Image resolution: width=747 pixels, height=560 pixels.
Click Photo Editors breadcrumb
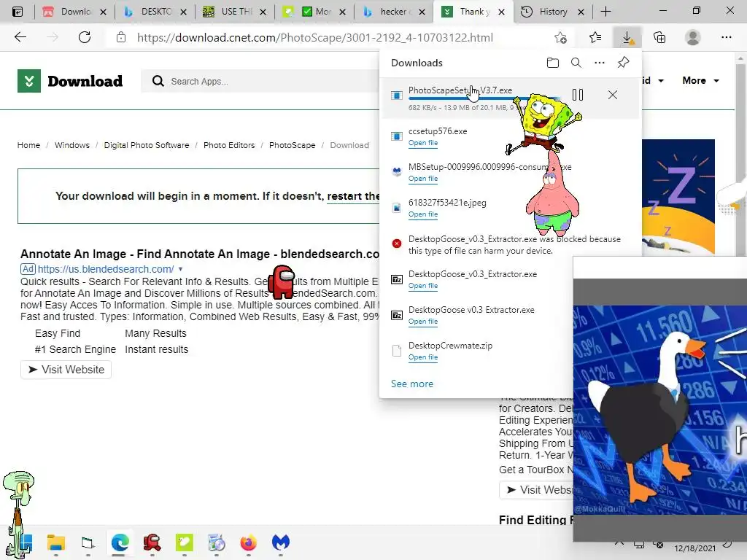(229, 145)
